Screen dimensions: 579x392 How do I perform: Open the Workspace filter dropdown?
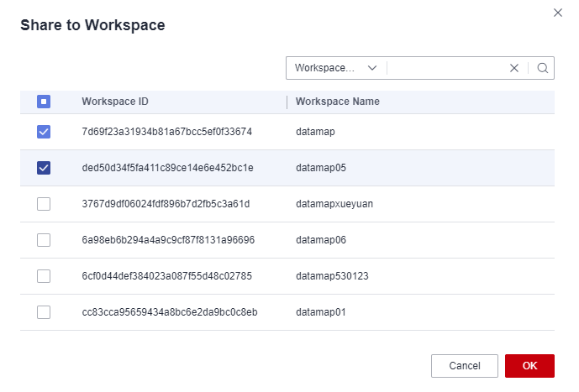point(335,68)
